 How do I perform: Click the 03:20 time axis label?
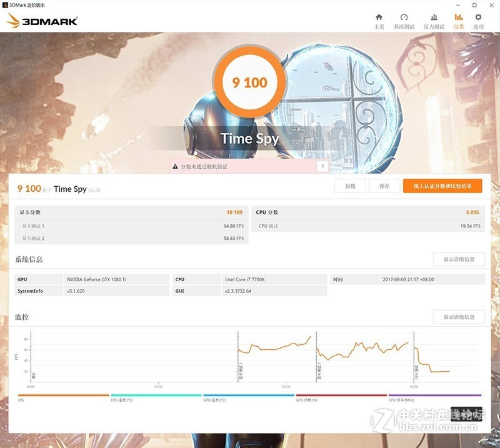(x=286, y=387)
